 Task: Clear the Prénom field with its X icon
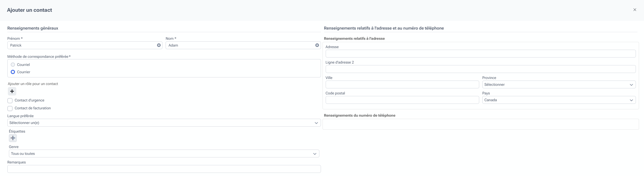[159, 45]
